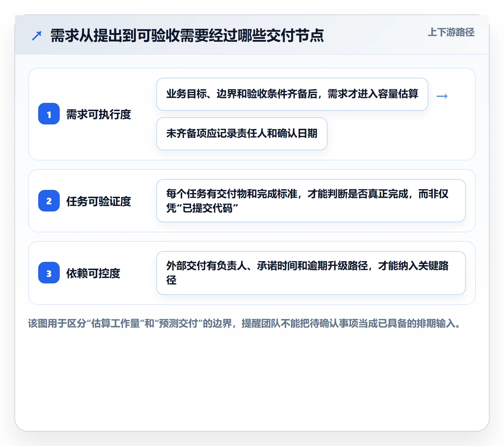Click the 任务可验证度 heading
The height and width of the screenshot is (446, 504).
[99, 201]
